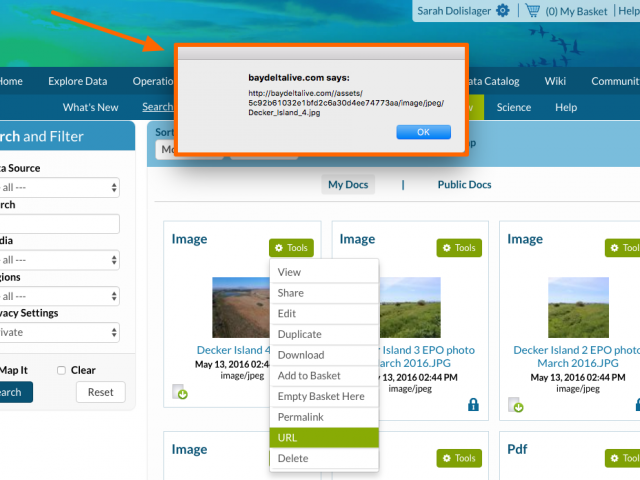Click the Help link in the top bar
640x480 pixels.
[x=629, y=11]
